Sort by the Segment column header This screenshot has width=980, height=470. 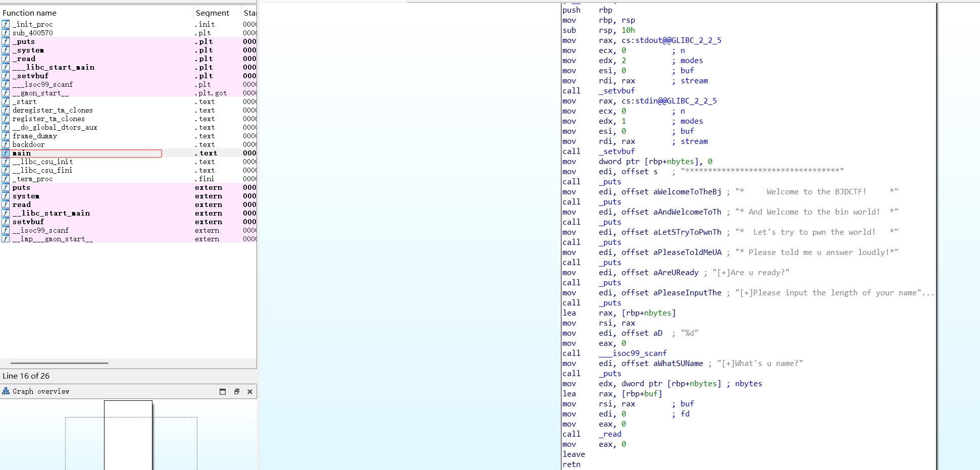tap(212, 13)
